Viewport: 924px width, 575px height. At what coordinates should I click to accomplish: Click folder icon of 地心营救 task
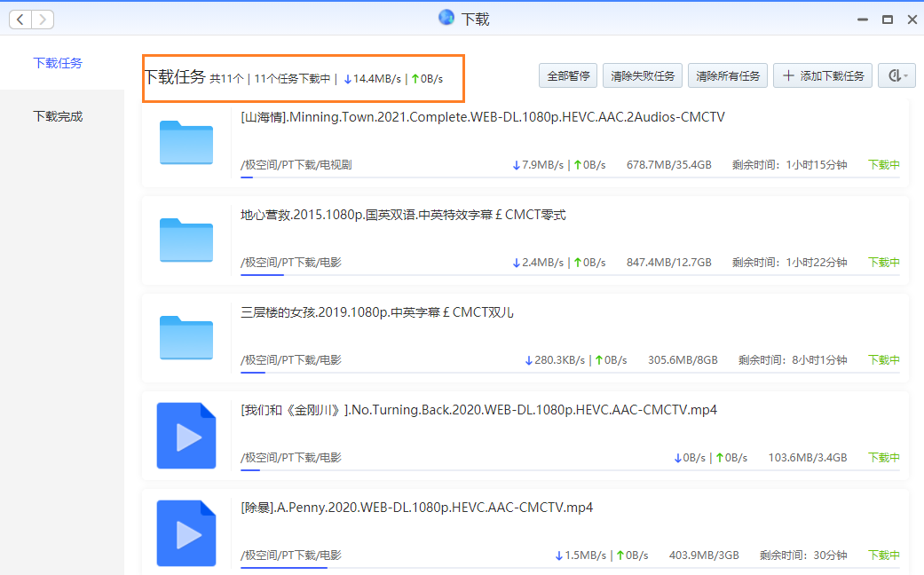(186, 240)
